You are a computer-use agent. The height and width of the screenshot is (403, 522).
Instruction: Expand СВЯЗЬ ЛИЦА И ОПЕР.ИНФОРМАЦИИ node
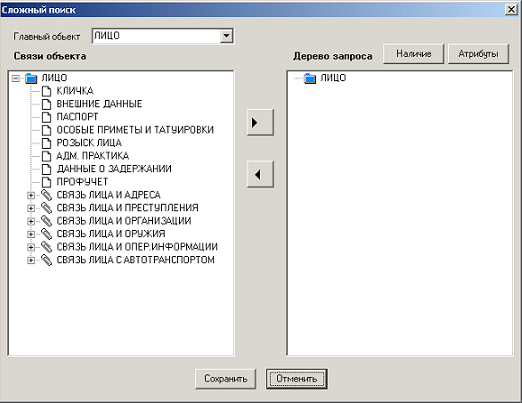point(31,247)
